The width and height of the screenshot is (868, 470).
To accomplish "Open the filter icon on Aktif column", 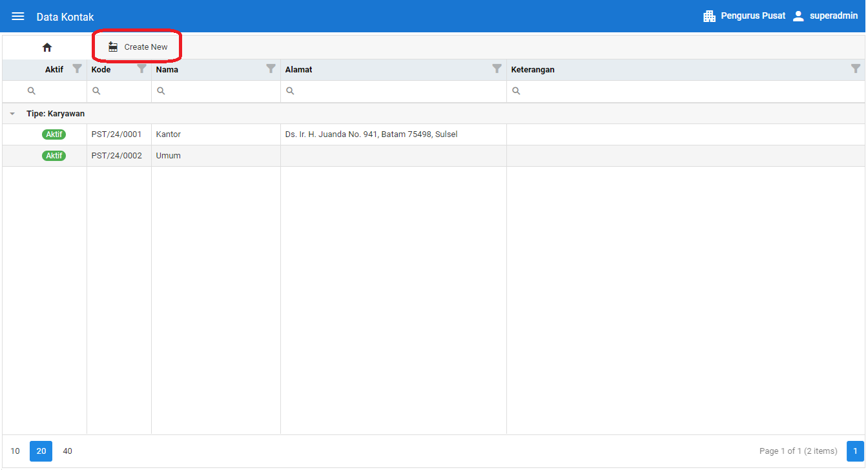I will [x=77, y=69].
